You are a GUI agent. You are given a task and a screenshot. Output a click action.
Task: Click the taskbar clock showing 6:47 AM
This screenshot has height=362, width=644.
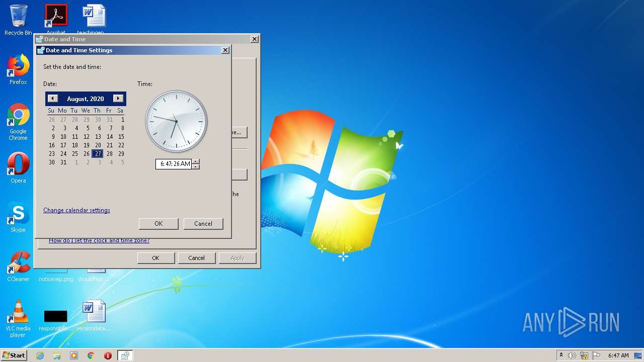click(618, 355)
